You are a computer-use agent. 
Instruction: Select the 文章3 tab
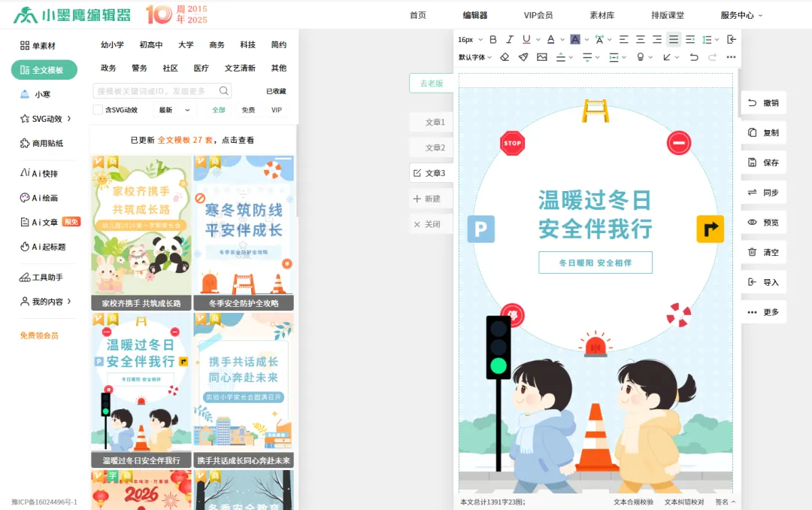click(x=432, y=172)
